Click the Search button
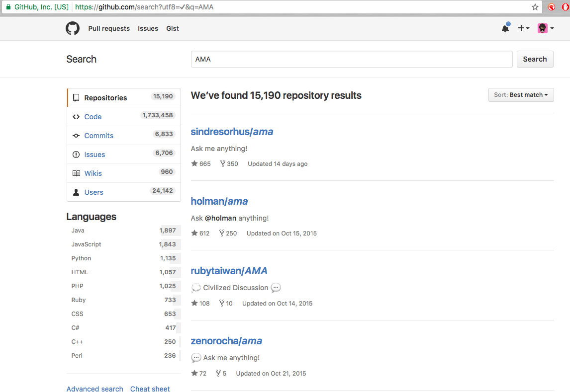The image size is (570, 392). click(535, 59)
